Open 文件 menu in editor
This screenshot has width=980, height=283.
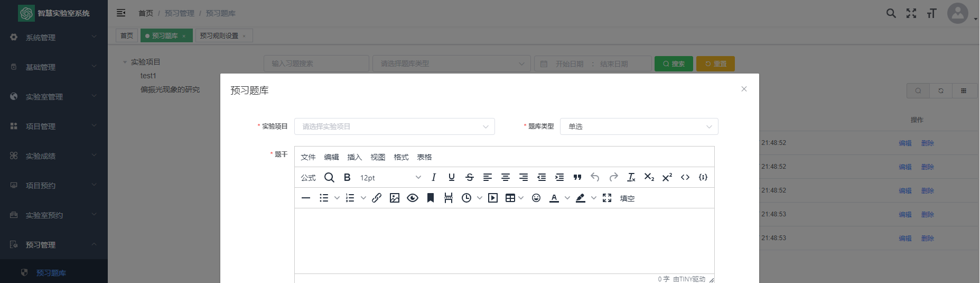coord(308,157)
